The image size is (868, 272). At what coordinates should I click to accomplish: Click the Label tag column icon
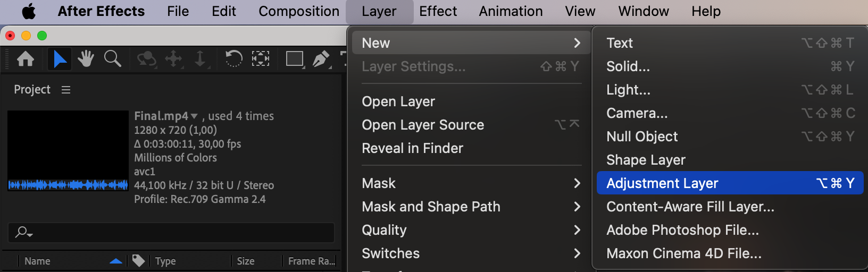138,261
